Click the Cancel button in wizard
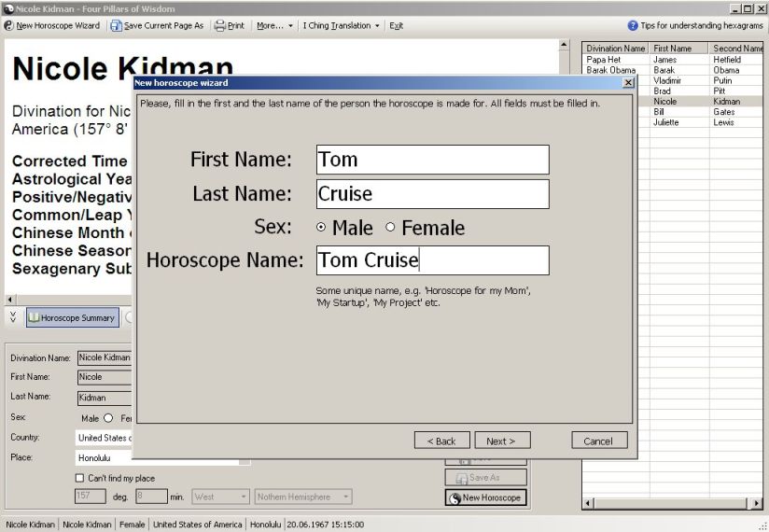 [x=599, y=441]
